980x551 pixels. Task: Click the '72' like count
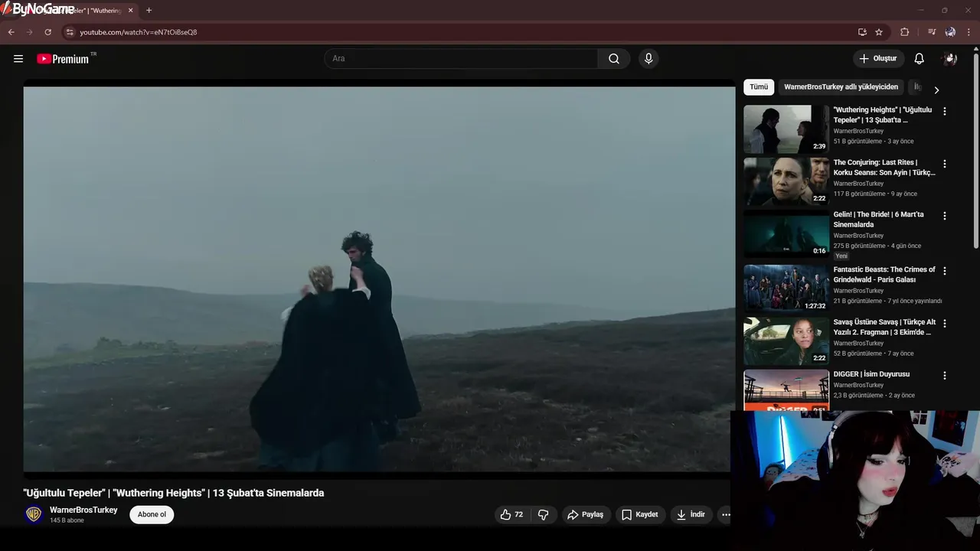tap(519, 515)
